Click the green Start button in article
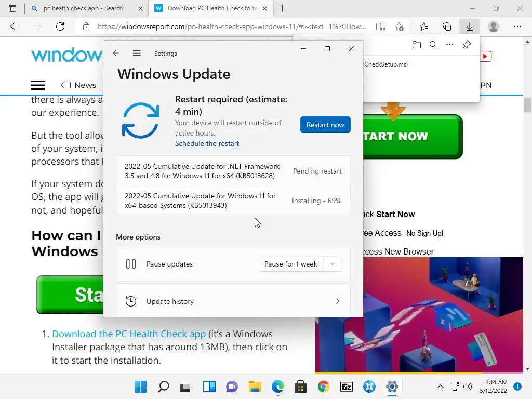 [70, 295]
